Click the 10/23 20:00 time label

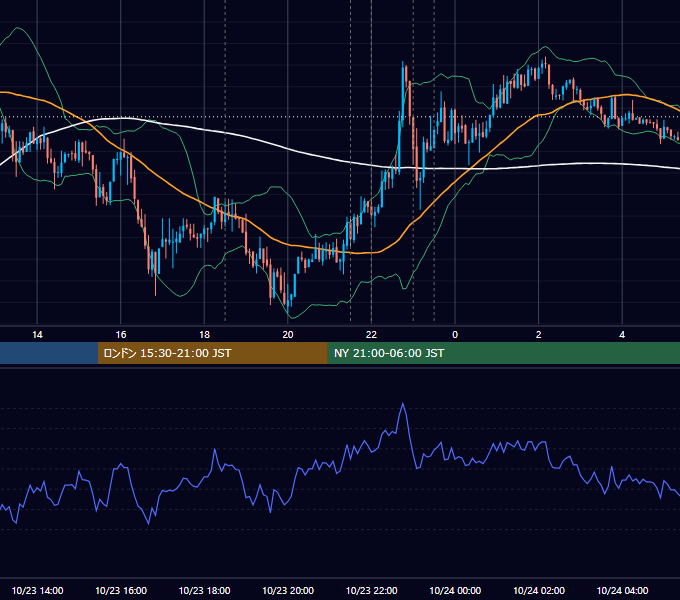pos(288,590)
